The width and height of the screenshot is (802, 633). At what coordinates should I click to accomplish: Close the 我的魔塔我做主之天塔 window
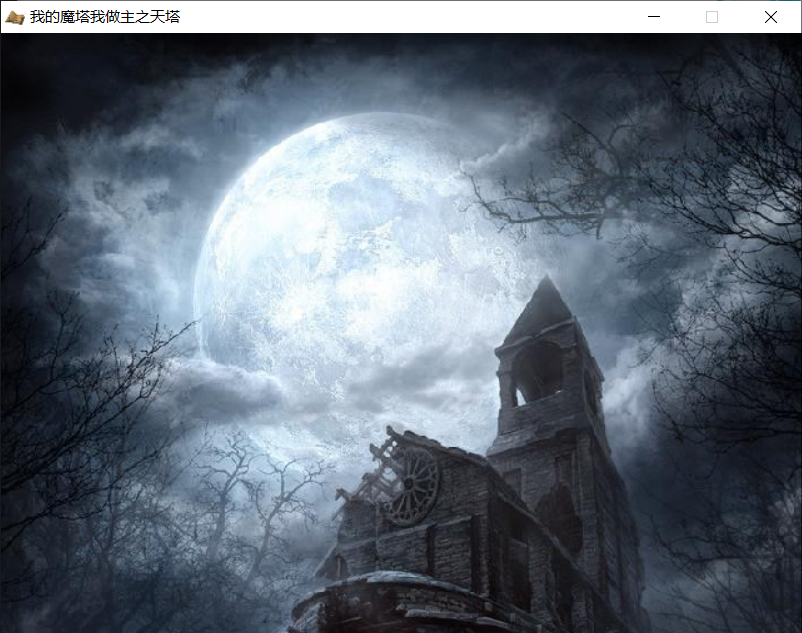pos(770,17)
